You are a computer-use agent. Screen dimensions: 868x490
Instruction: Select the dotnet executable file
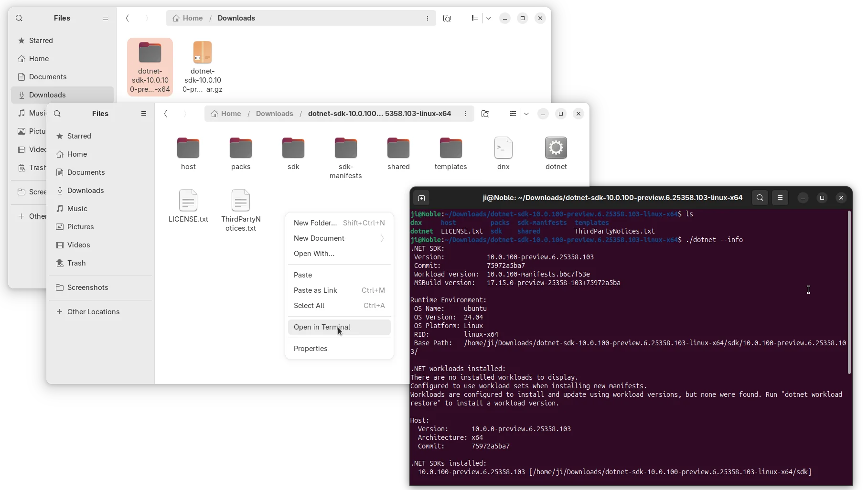(556, 154)
